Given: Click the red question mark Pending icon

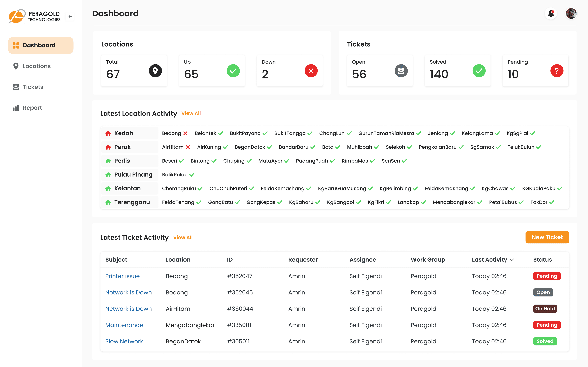Looking at the screenshot, I should [x=557, y=71].
